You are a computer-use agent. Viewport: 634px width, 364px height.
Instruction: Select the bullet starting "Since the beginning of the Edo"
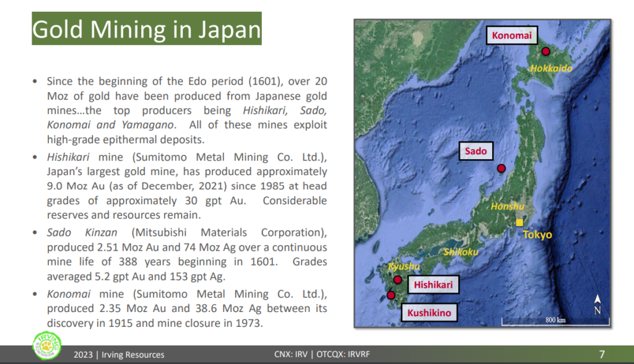pos(187,110)
